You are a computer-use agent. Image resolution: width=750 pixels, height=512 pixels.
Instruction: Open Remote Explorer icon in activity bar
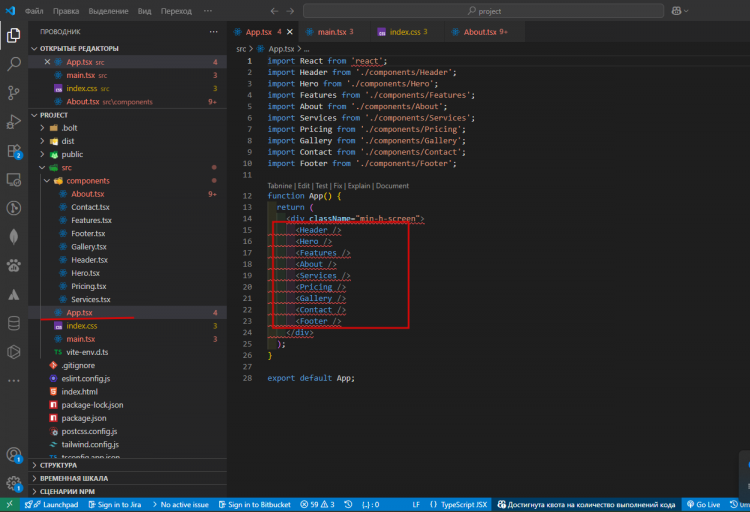click(13, 180)
